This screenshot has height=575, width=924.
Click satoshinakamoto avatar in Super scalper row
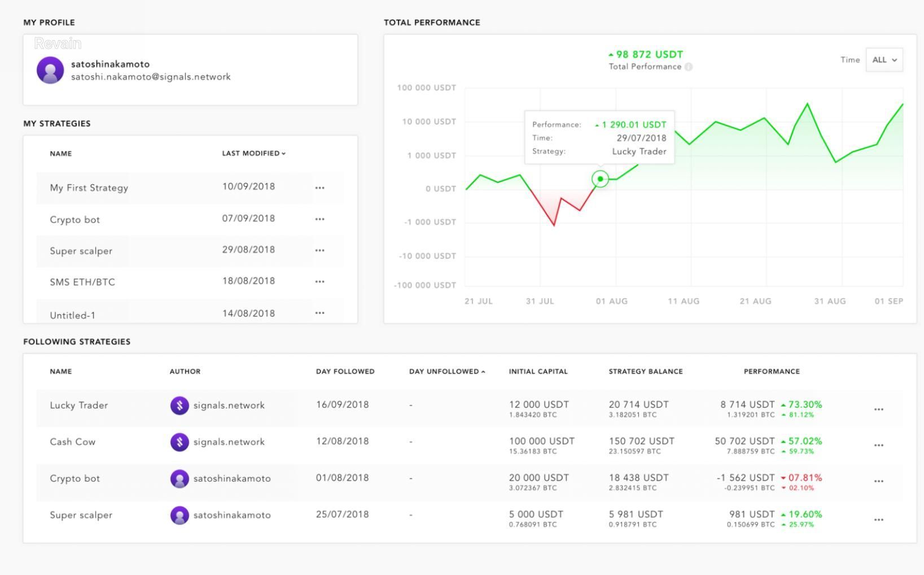179,515
